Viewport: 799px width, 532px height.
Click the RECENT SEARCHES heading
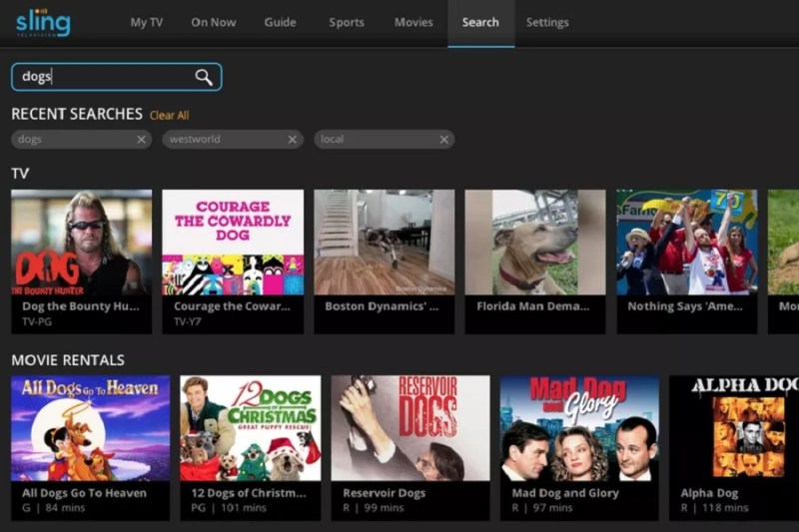pyautogui.click(x=77, y=114)
